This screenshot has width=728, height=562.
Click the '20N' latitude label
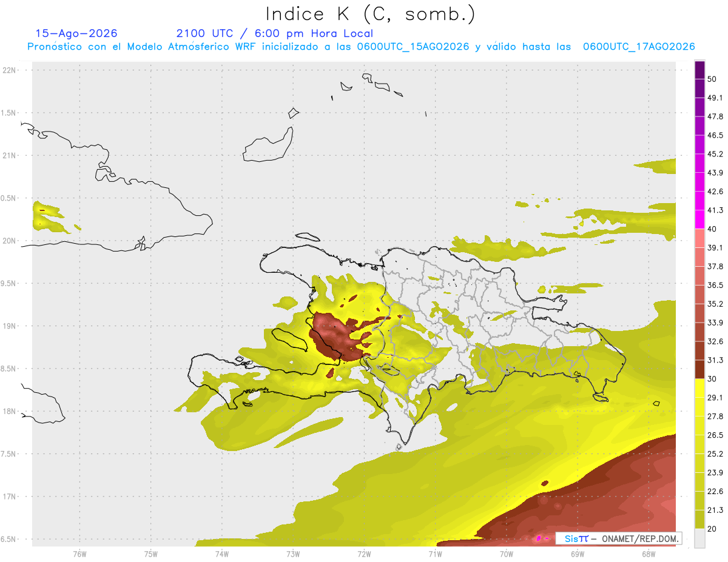coord(10,241)
